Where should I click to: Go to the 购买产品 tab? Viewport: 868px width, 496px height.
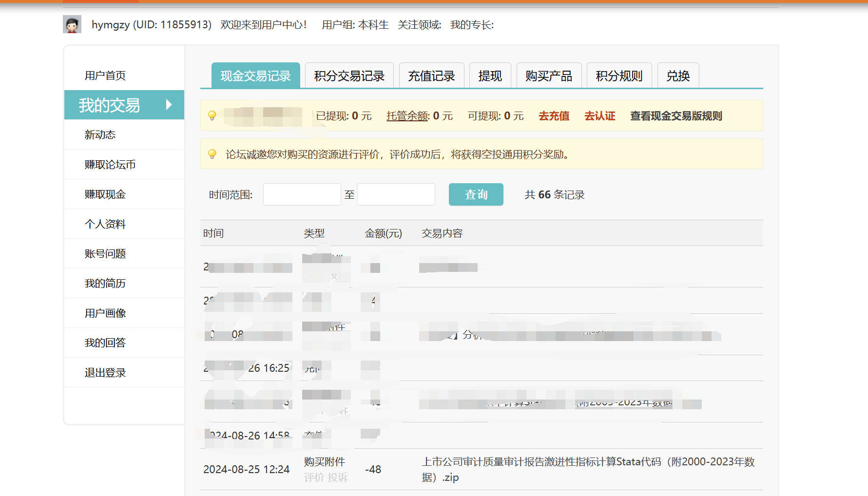click(549, 76)
